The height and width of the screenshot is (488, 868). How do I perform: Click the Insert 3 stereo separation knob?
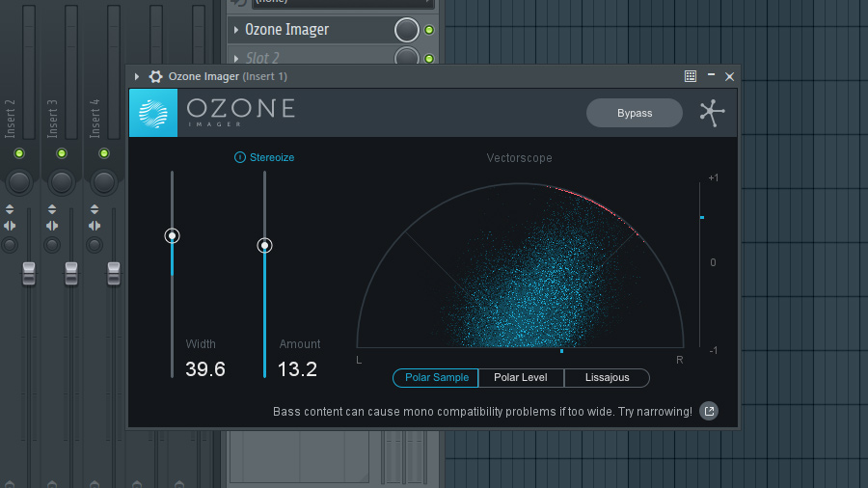[x=52, y=245]
